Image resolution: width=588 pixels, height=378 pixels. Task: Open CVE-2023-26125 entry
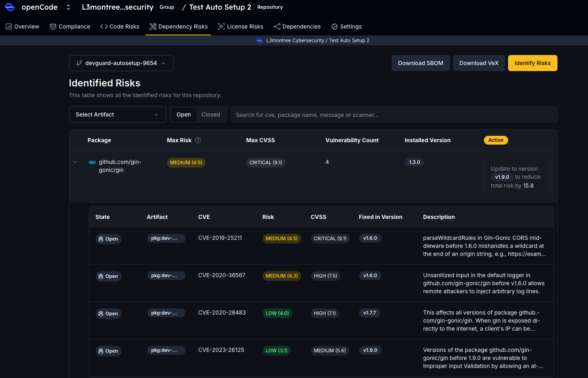tap(221, 350)
